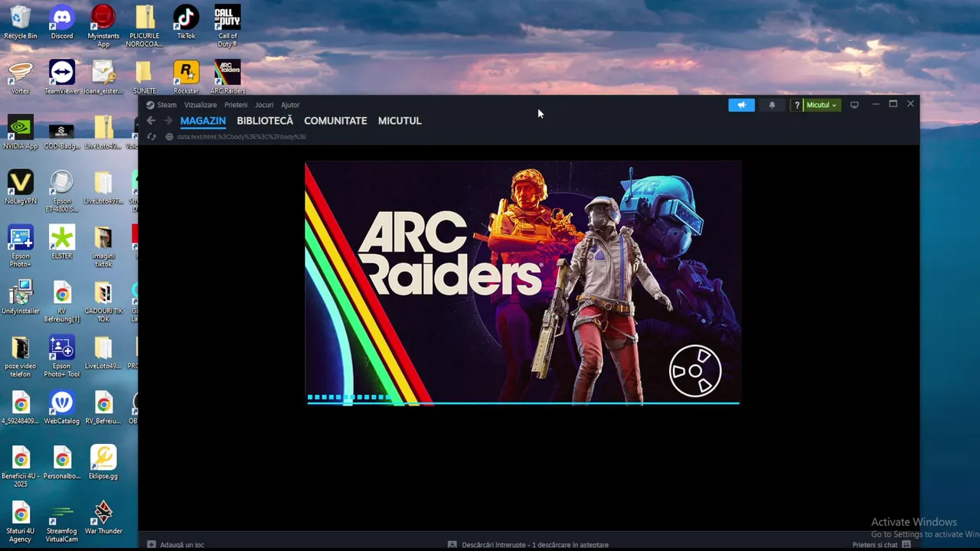980x551 pixels.
Task: Run the UnifyInstaller desktop icon
Action: (21, 298)
